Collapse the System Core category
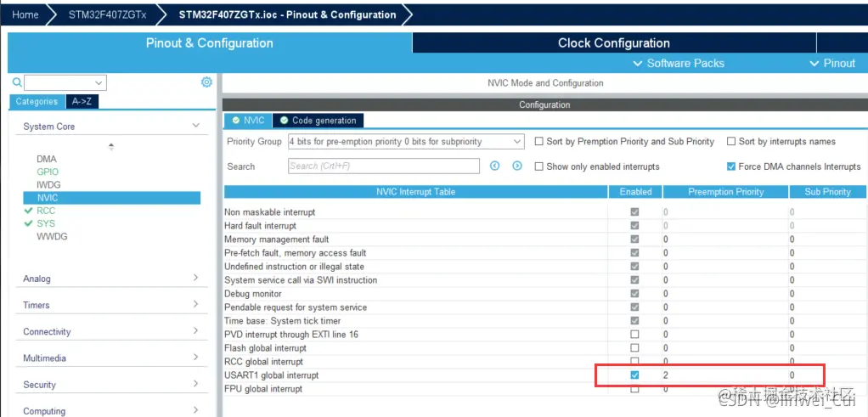 click(195, 126)
